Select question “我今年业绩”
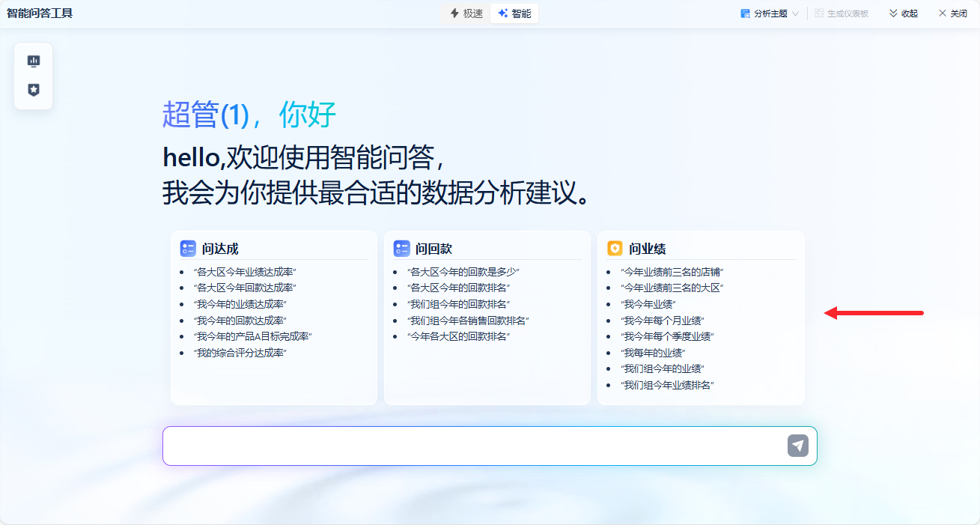 (648, 304)
